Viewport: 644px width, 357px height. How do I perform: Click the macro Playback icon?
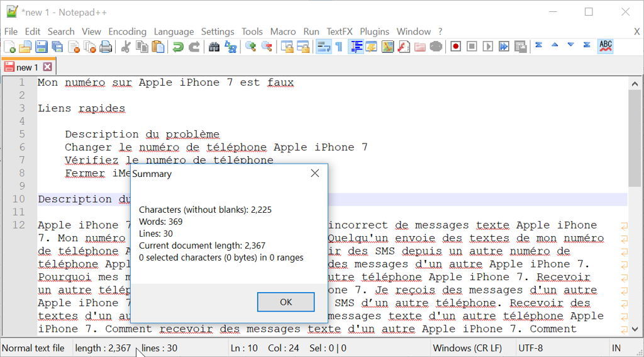pos(487,47)
